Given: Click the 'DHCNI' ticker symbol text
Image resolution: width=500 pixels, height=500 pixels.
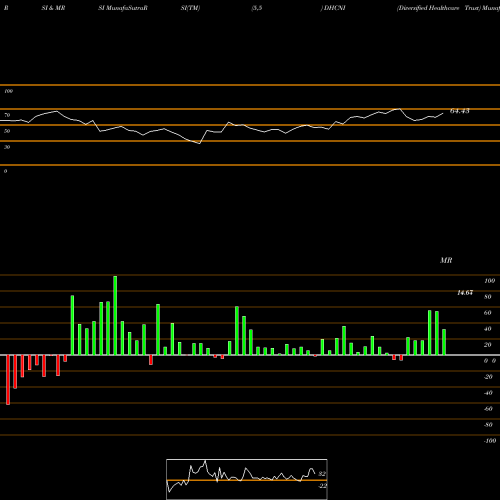Looking at the screenshot, I should [x=334, y=8].
